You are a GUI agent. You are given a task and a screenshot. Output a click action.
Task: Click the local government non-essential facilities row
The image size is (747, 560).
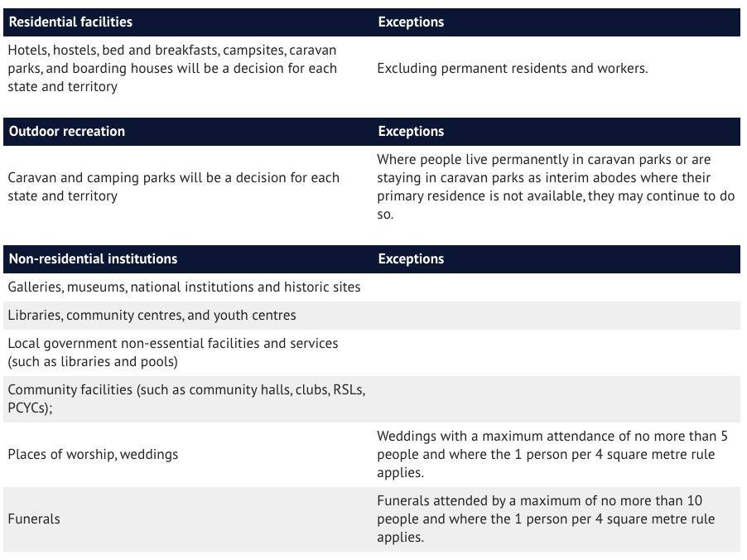pyautogui.click(x=172, y=352)
